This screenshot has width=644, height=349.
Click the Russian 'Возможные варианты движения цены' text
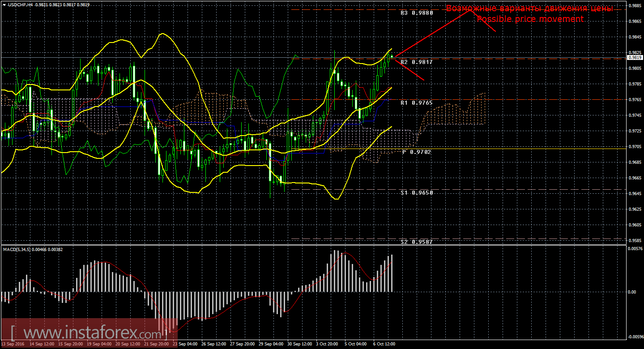(x=529, y=9)
